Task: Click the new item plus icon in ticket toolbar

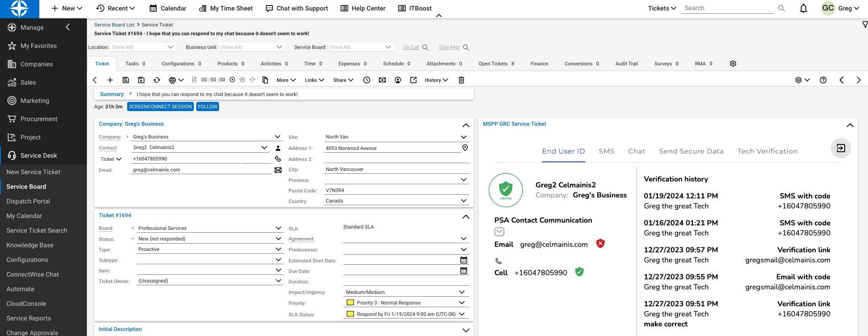Action: 110,80
